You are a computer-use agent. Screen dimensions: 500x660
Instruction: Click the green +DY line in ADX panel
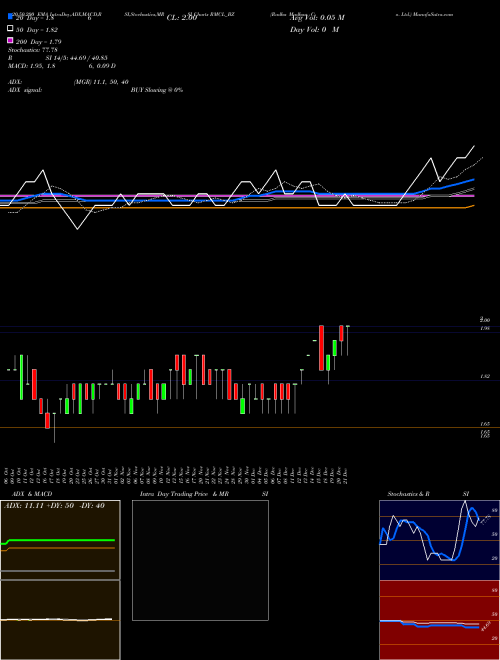(58, 540)
